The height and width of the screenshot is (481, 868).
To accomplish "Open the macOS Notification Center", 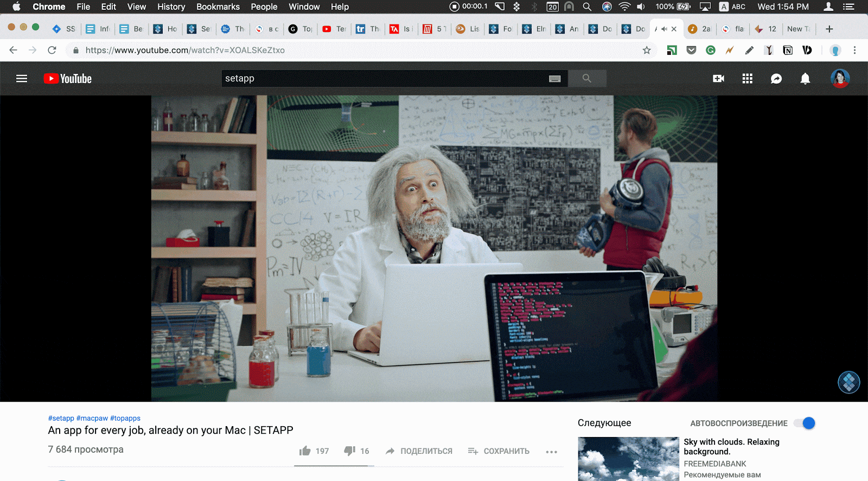I will click(849, 7).
